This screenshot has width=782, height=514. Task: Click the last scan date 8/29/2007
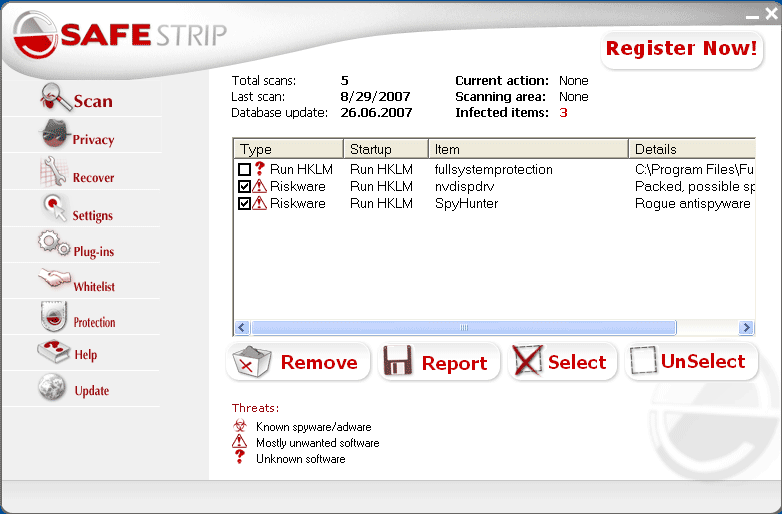375,97
